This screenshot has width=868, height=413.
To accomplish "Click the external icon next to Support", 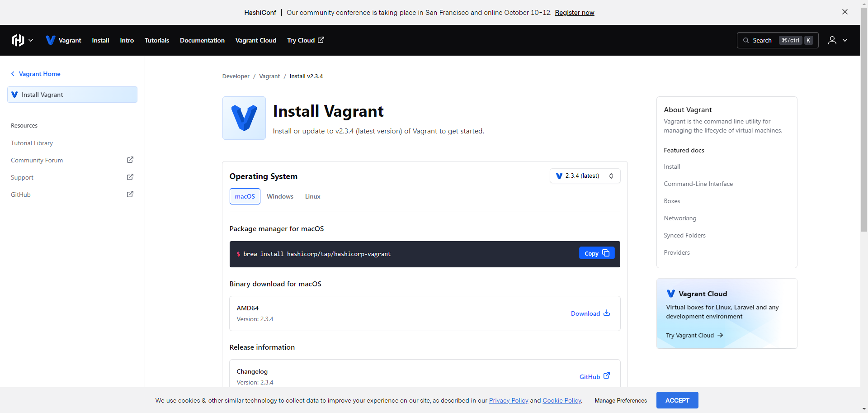I will [130, 177].
